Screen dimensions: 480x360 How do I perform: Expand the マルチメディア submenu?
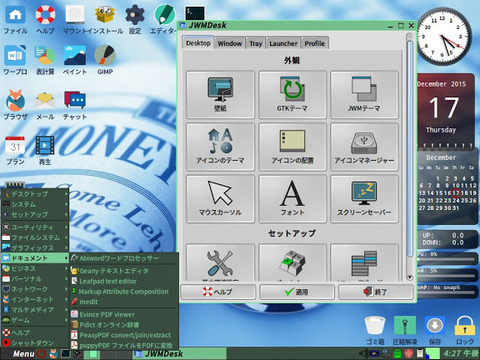point(35,310)
